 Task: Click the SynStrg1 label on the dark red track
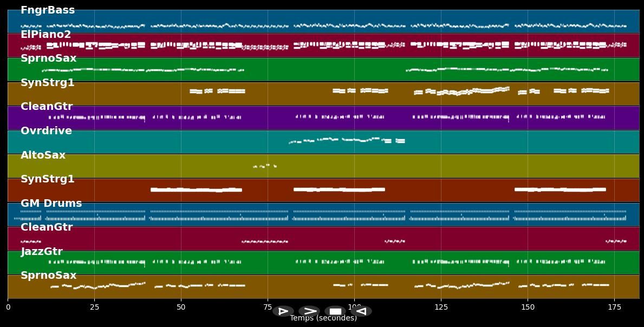click(47, 179)
